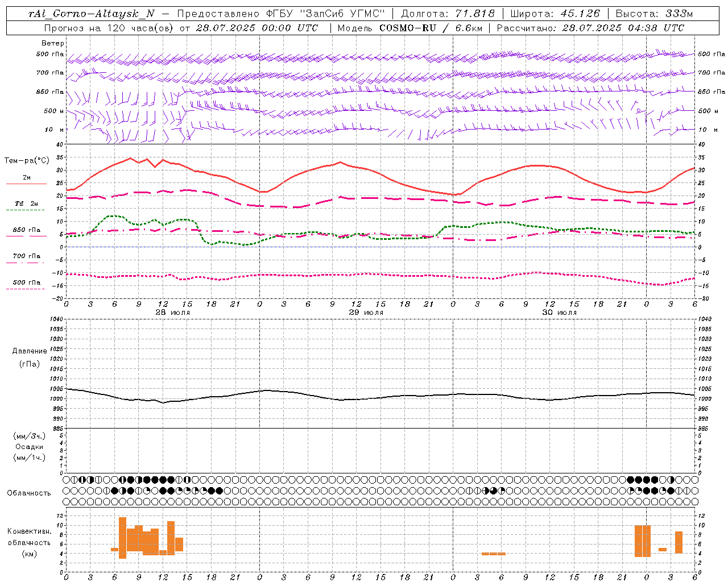
Task: Click the pink dash-dot legend line under 700 гПа
Action: [x=26, y=263]
